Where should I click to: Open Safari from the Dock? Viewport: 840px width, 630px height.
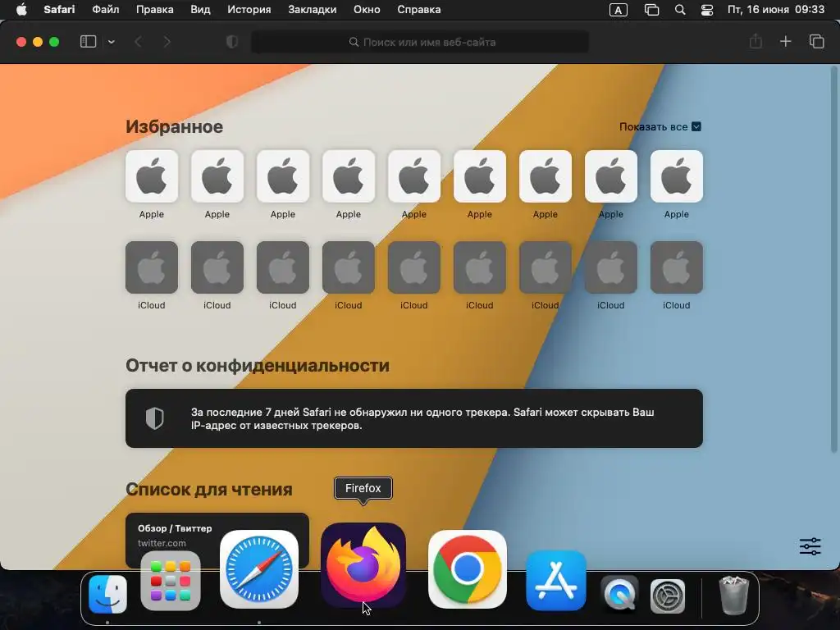pos(259,569)
